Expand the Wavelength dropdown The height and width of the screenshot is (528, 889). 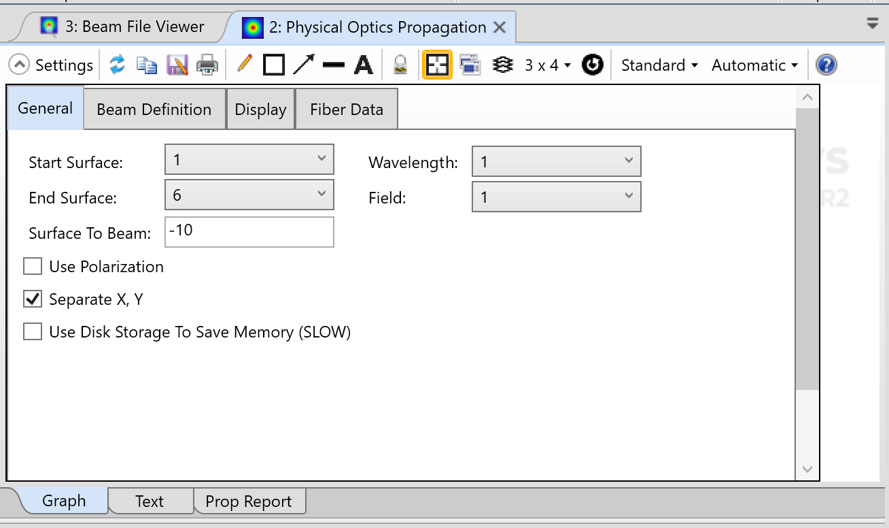(x=556, y=162)
